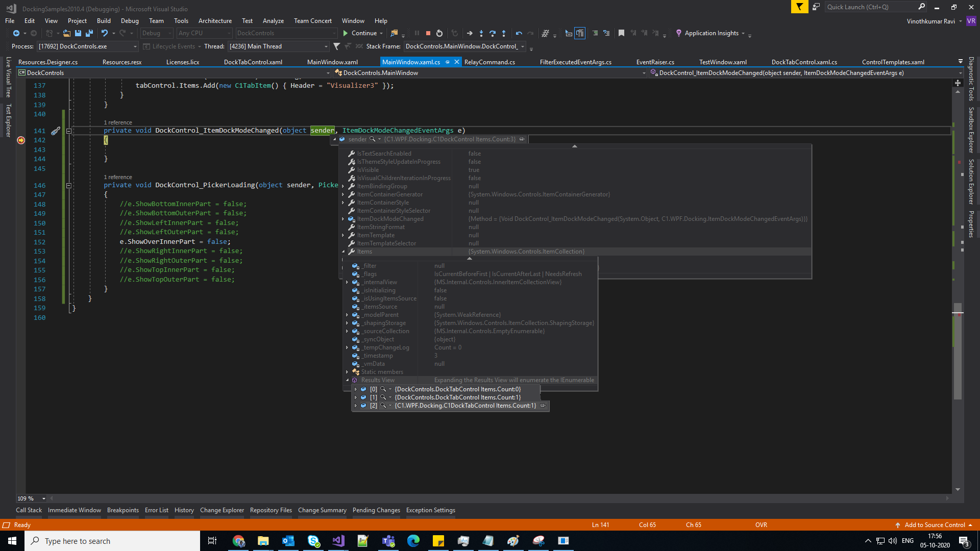Click the vertical editor scrollbar thumb
Screen dimensions: 980x551
point(958,352)
